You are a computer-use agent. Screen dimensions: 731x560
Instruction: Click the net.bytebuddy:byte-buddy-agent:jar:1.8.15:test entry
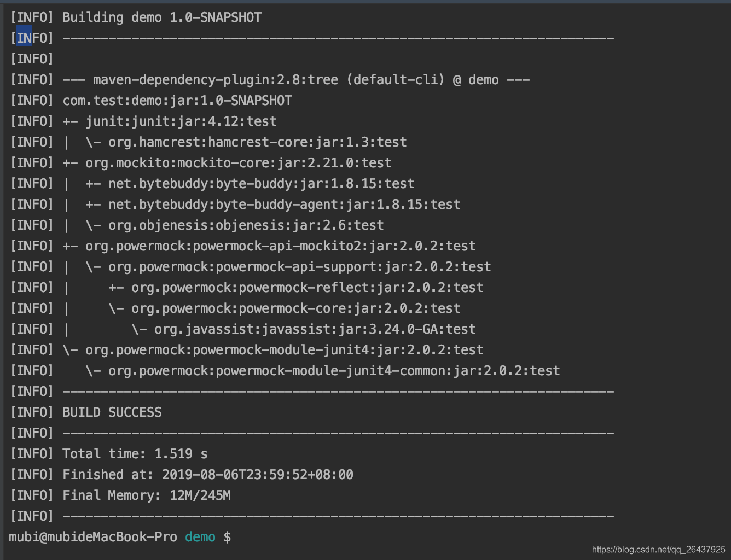click(x=285, y=205)
